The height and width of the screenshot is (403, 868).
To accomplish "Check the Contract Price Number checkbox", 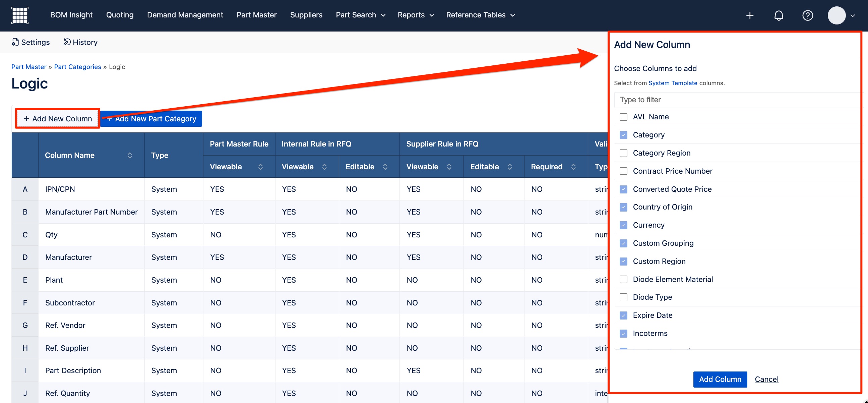I will tap(623, 171).
